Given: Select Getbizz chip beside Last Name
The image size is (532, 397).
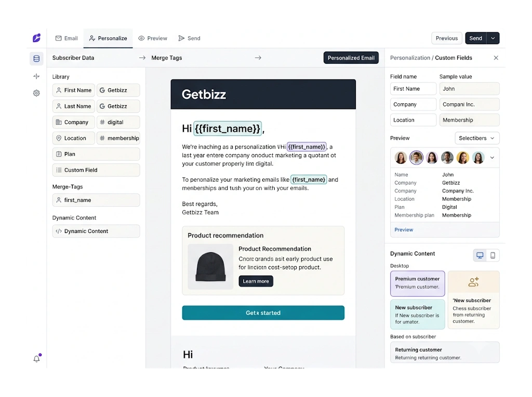Looking at the screenshot, I should click(x=118, y=106).
